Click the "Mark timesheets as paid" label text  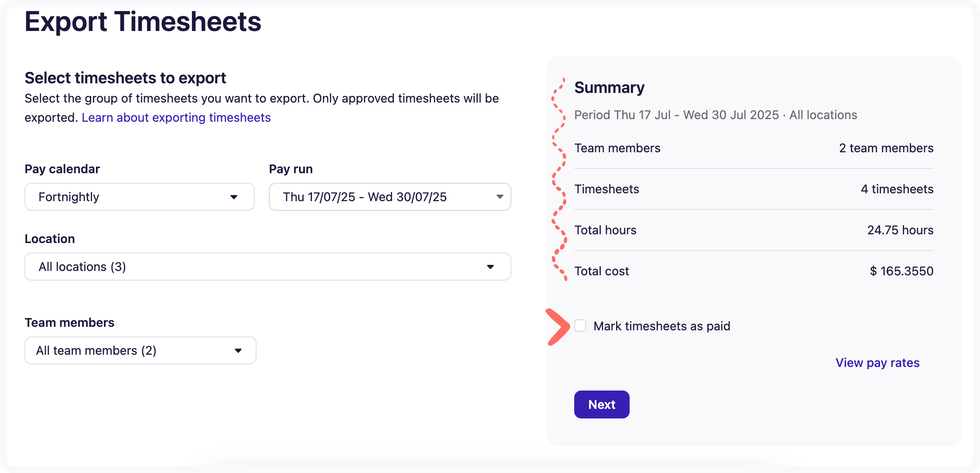661,326
